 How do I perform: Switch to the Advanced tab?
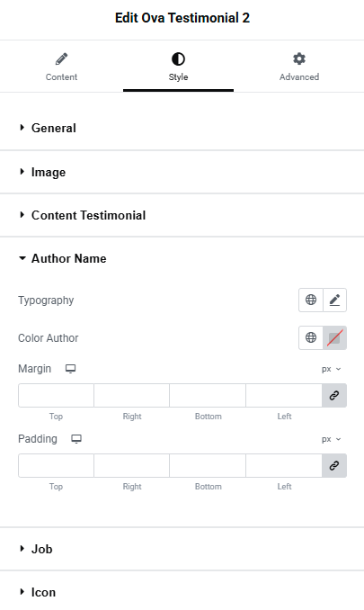299,67
